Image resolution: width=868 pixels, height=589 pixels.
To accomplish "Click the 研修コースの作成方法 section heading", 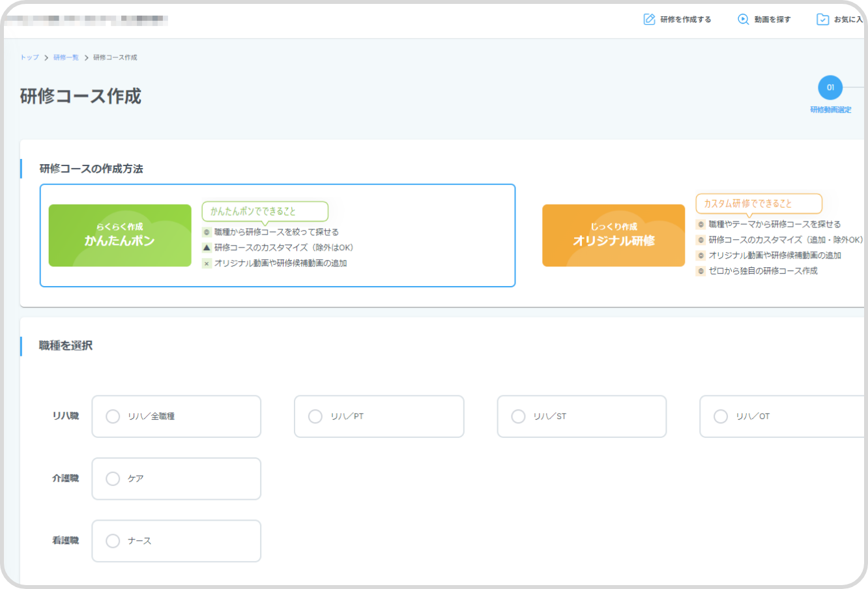I will (x=91, y=169).
